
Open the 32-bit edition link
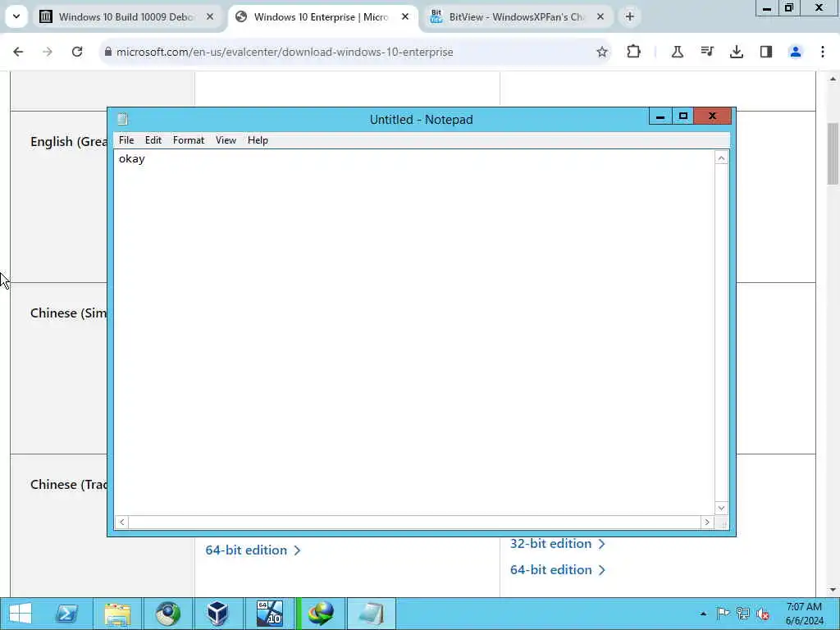coord(557,544)
